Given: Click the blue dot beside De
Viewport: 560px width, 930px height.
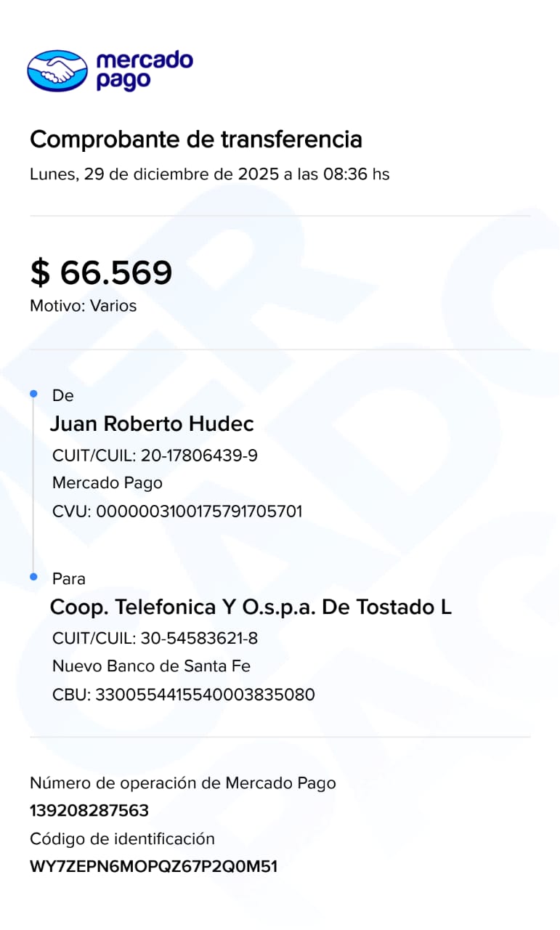Looking at the screenshot, I should pos(33,393).
